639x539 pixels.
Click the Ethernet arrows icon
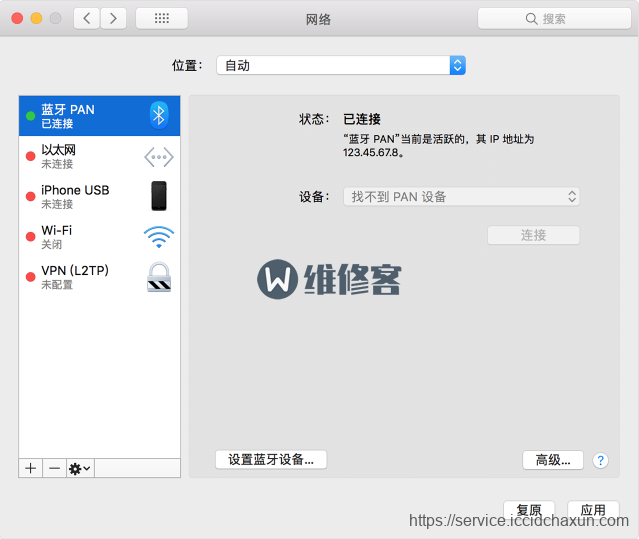coord(159,157)
